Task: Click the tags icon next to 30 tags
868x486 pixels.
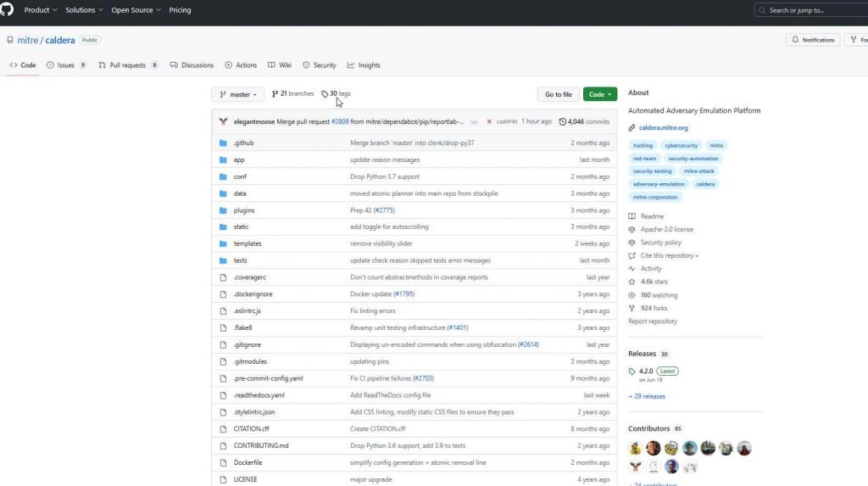Action: click(x=325, y=94)
